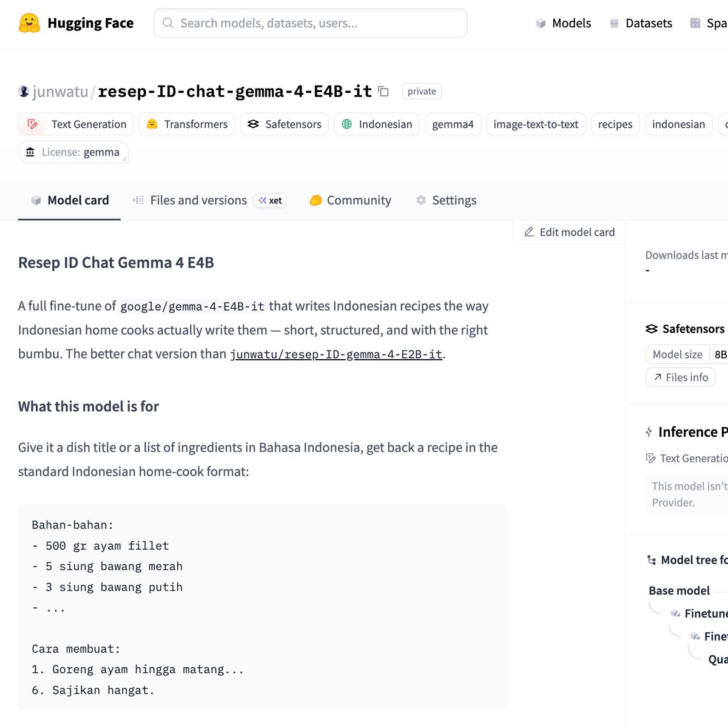Click the Settings gear icon
The height and width of the screenshot is (728, 728).
click(x=421, y=200)
